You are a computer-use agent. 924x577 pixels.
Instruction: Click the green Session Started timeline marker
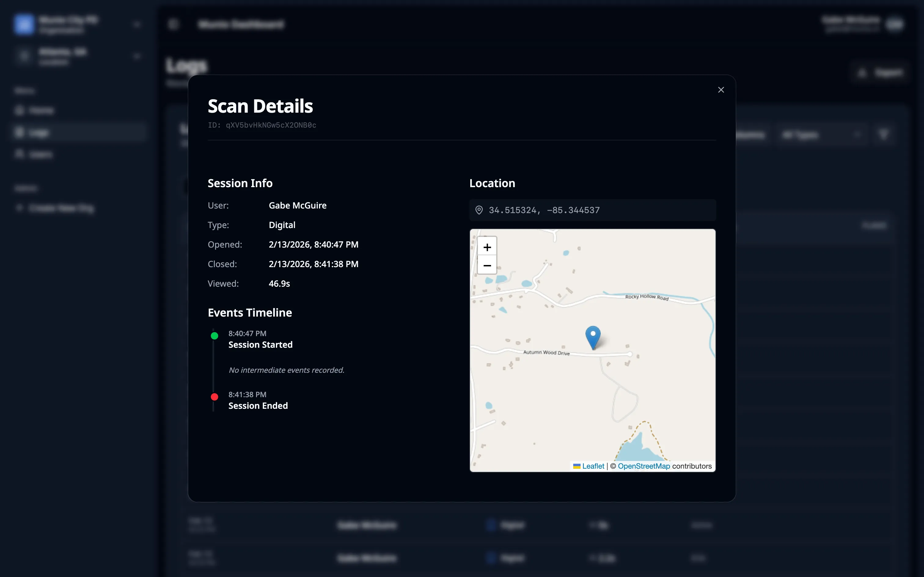pos(215,336)
